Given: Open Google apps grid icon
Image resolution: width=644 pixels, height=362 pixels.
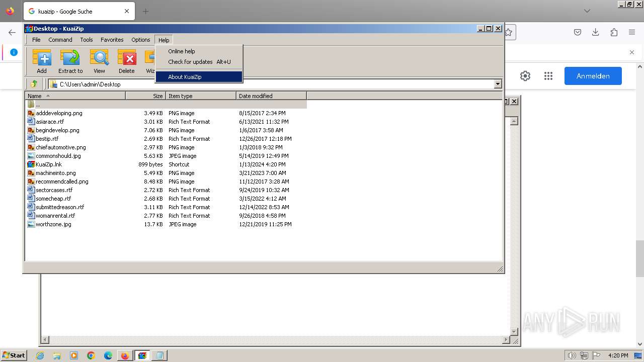Looking at the screenshot, I should pos(548,76).
